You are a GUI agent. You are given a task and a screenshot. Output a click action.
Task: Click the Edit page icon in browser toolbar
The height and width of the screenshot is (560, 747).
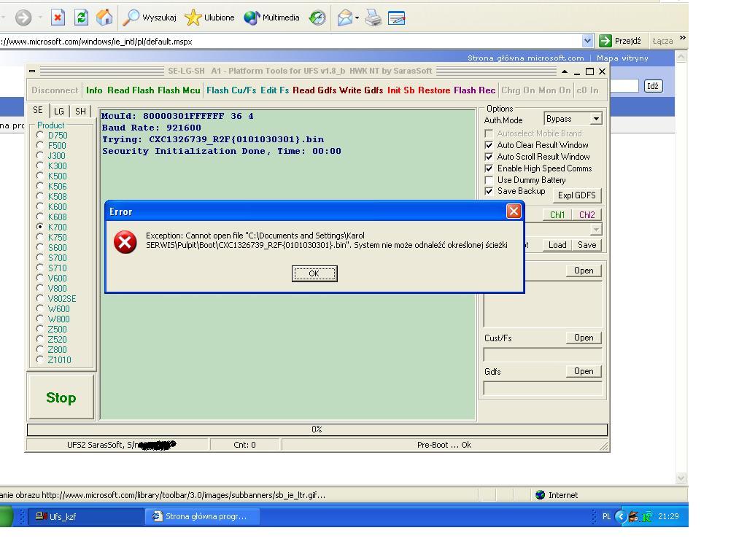pyautogui.click(x=396, y=18)
